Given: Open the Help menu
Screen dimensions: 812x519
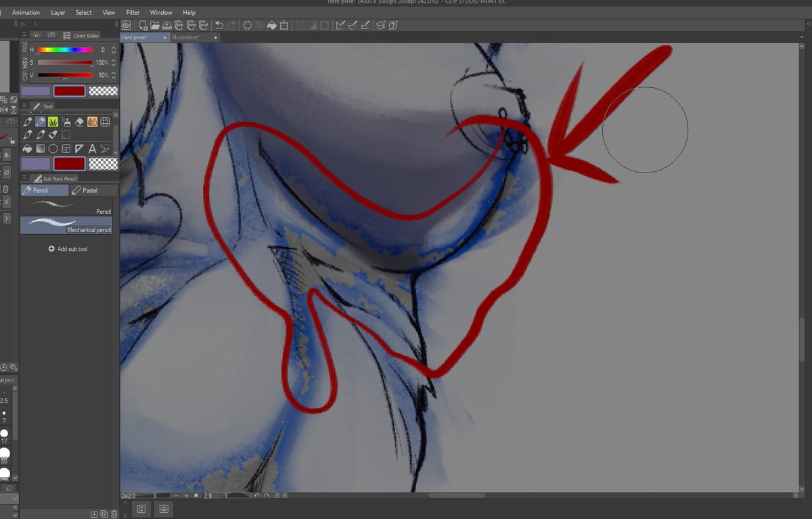Looking at the screenshot, I should click(189, 12).
